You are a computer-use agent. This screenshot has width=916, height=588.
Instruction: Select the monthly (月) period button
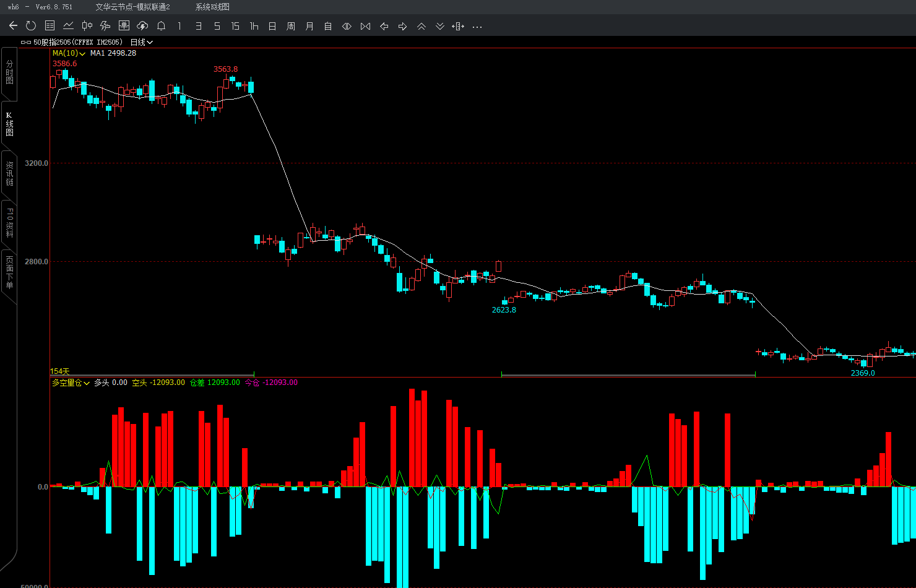click(x=309, y=26)
